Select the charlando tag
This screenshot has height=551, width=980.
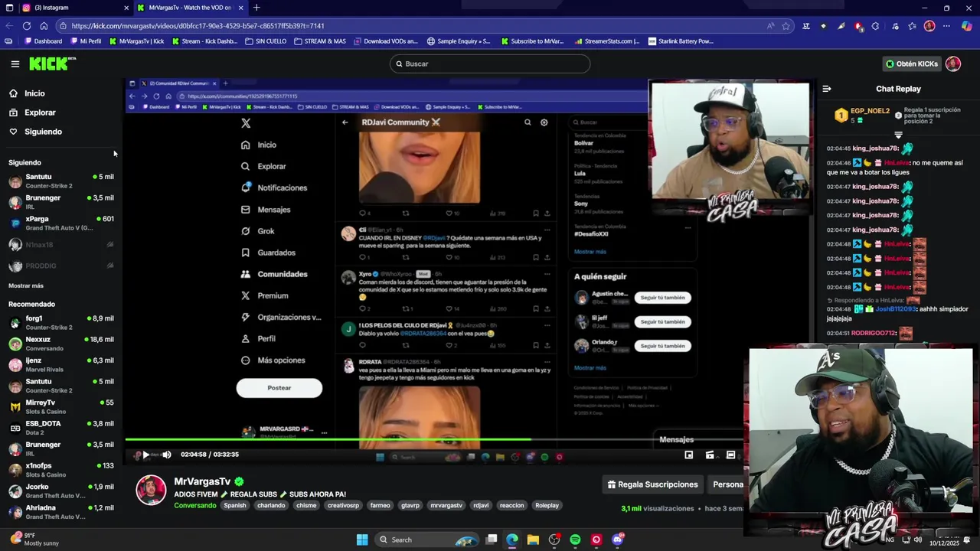pos(271,505)
